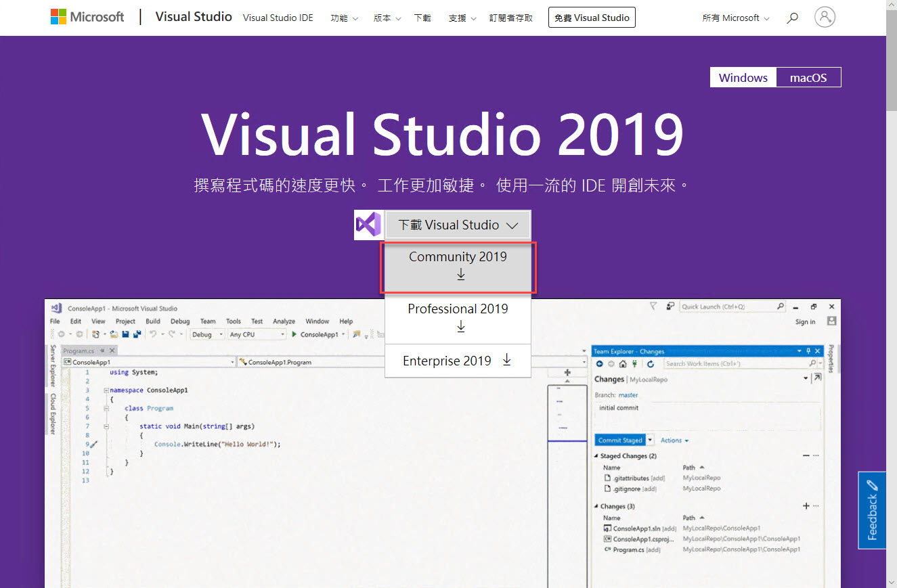Collapse the 下載 Visual Studio dropdown

click(458, 225)
